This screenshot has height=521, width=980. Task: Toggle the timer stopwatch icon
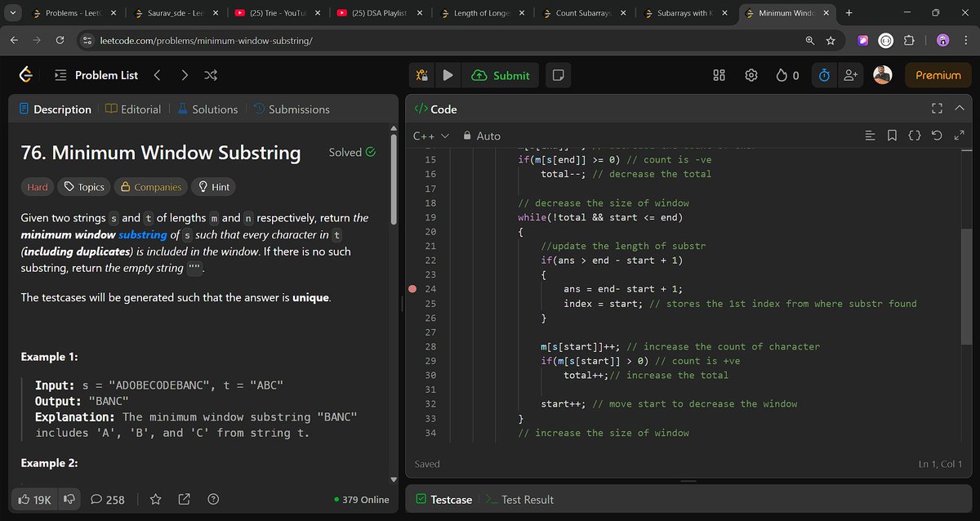pyautogui.click(x=825, y=75)
